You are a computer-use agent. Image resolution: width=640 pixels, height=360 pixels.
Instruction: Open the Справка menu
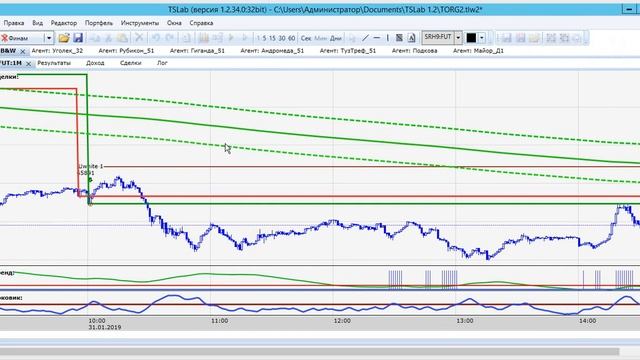tap(201, 23)
